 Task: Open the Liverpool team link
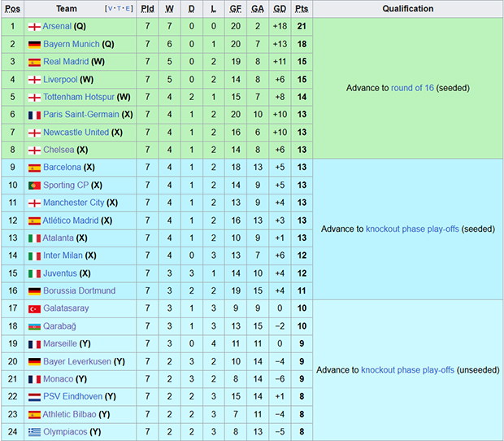coord(65,80)
